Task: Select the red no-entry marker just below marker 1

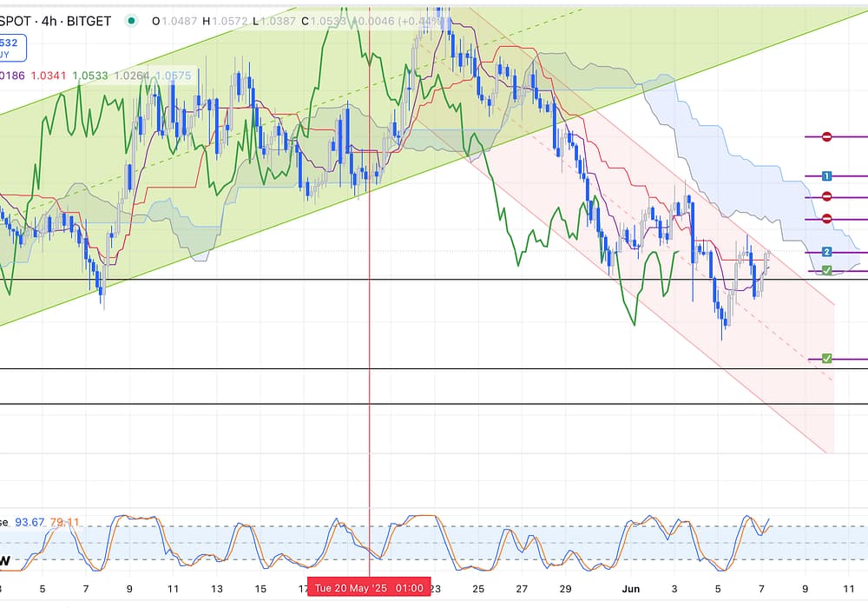Action: 827,197
